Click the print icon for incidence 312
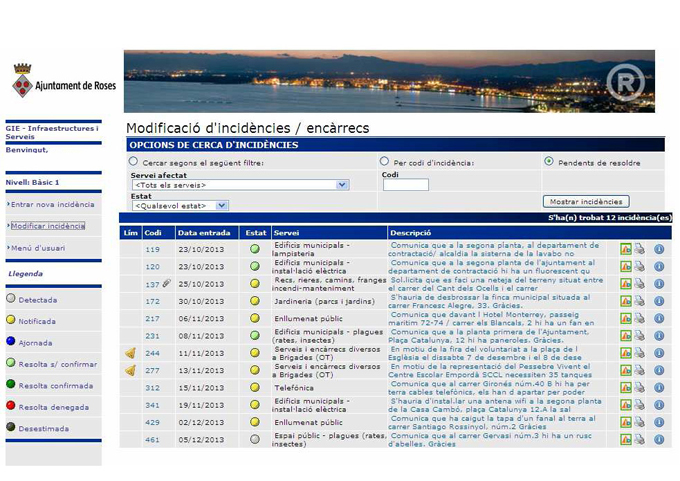This screenshot has width=680, height=481. 639,388
